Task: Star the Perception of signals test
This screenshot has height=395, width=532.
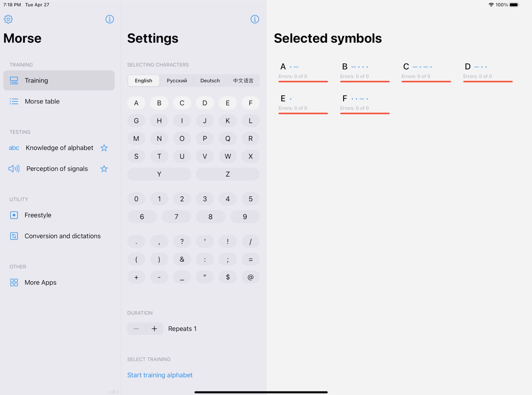Action: click(x=104, y=169)
